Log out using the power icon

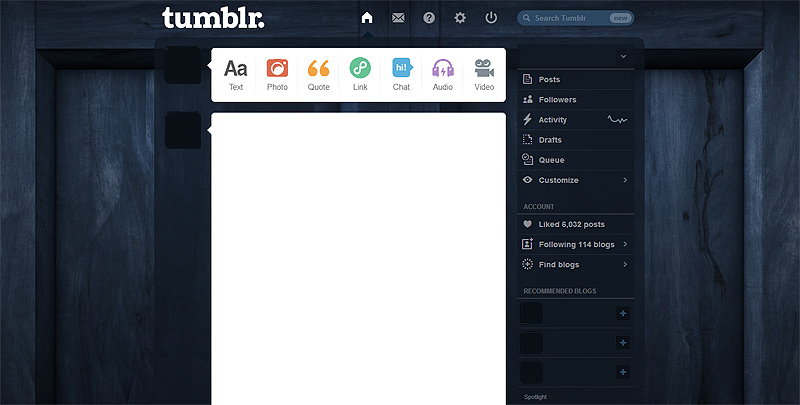coord(491,18)
